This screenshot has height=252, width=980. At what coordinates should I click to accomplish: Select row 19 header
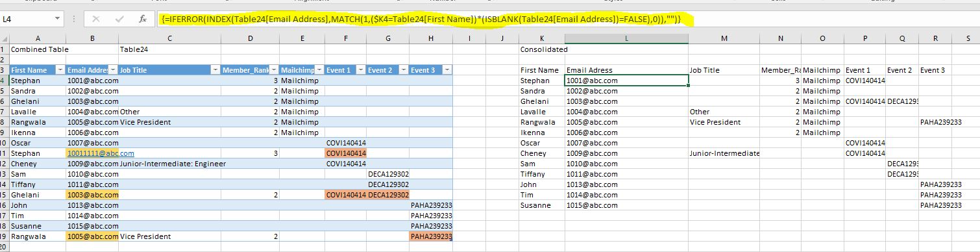[4, 236]
